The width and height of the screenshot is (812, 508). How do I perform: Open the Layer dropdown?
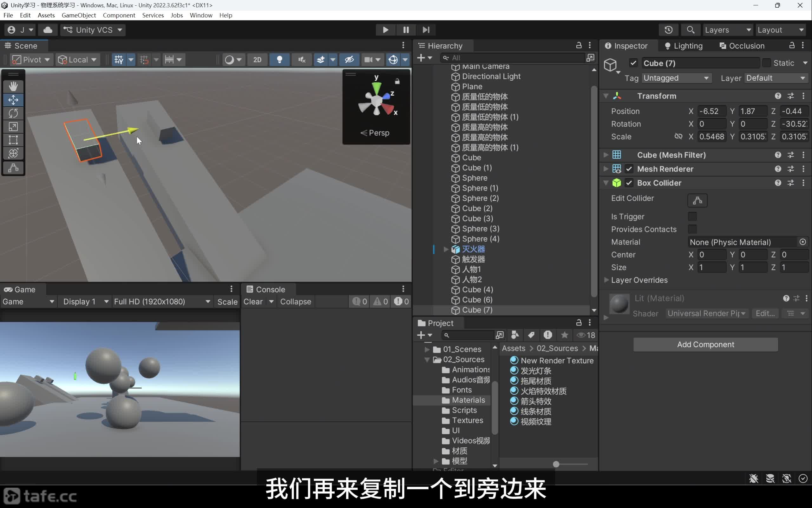776,78
